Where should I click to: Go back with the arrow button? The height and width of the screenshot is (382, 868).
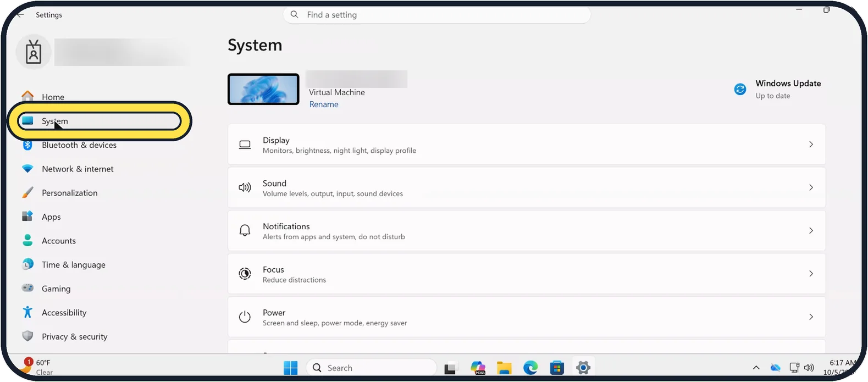click(x=20, y=15)
